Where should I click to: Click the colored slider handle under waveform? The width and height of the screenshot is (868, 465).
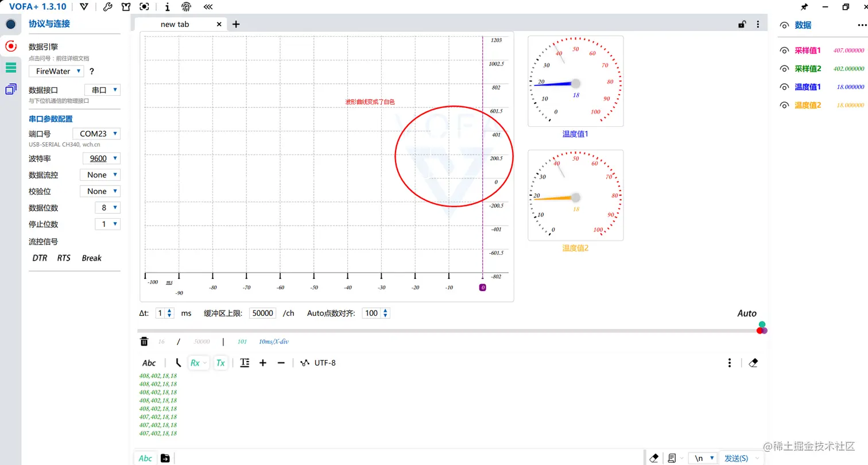click(762, 328)
